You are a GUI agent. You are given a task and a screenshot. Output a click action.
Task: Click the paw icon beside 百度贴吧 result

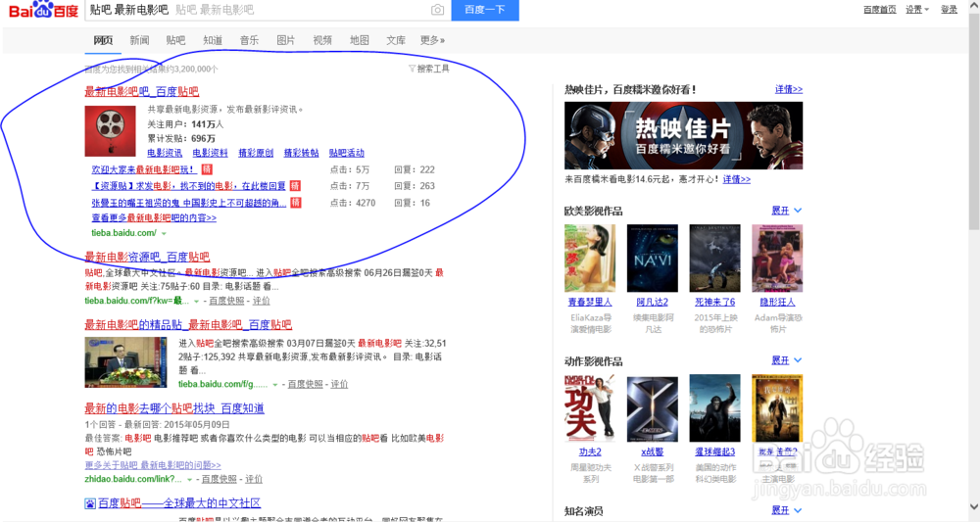click(x=90, y=503)
